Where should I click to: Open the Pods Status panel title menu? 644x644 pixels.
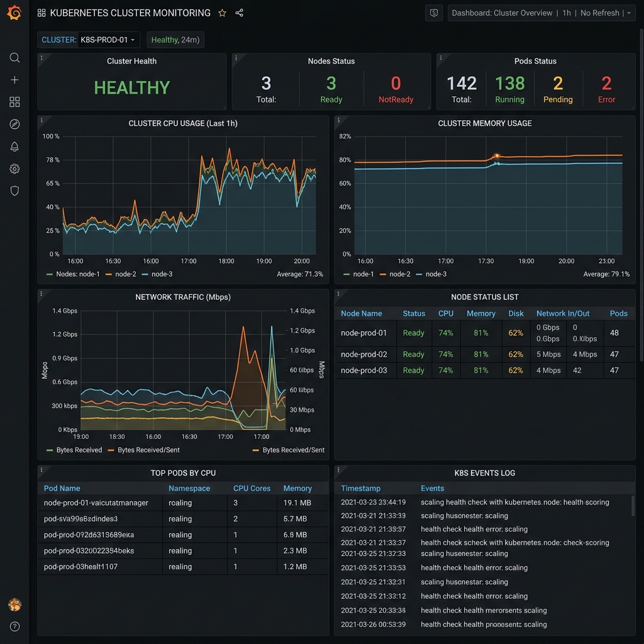pos(535,61)
